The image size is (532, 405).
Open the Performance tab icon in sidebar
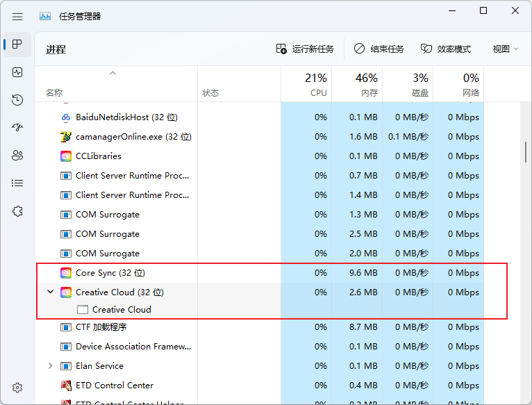(17, 72)
